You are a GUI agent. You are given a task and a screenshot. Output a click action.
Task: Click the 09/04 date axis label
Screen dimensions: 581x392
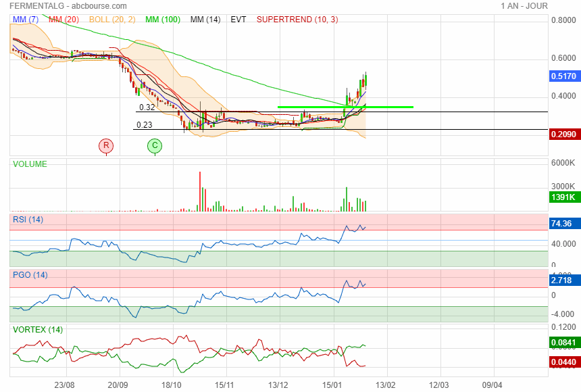click(492, 385)
